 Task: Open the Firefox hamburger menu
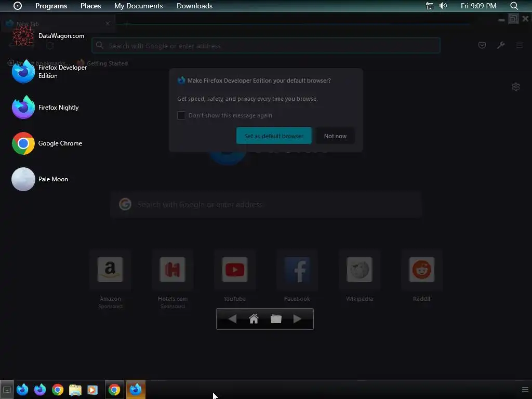coord(520,45)
